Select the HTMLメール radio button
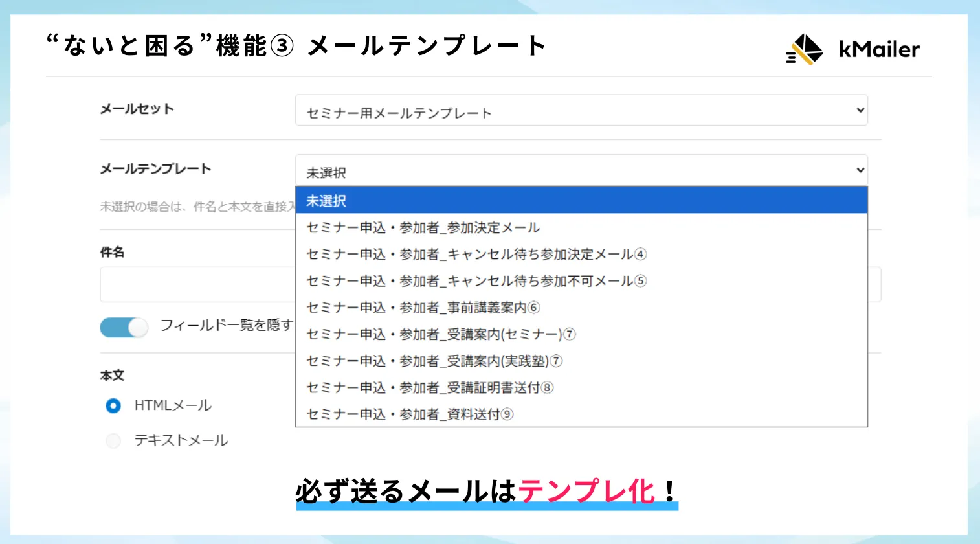 click(x=113, y=406)
